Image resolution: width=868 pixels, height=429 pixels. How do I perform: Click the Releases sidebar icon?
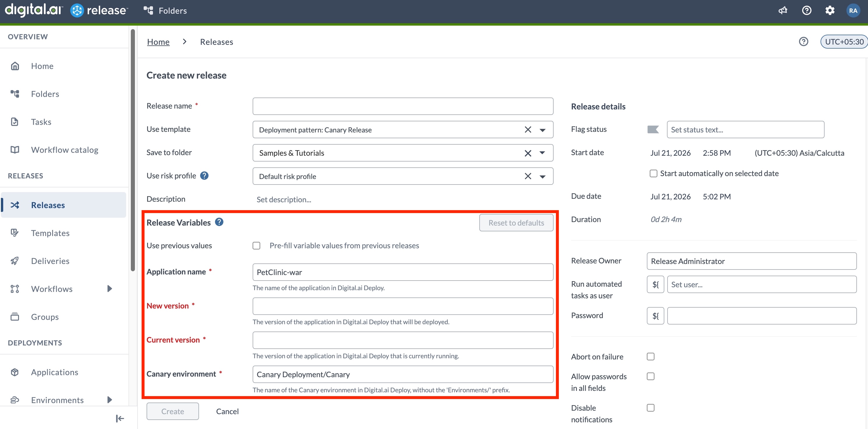click(x=15, y=205)
